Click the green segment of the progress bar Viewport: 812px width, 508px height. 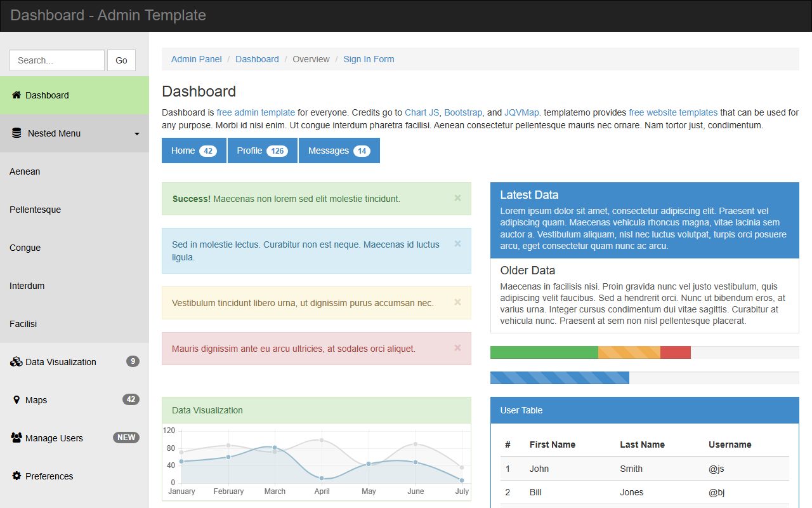[544, 352]
